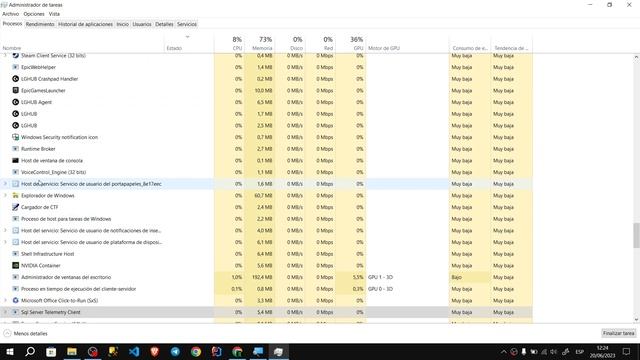
Task: Click the Administrador de ventanas del escritorio icon
Action: pos(16,277)
